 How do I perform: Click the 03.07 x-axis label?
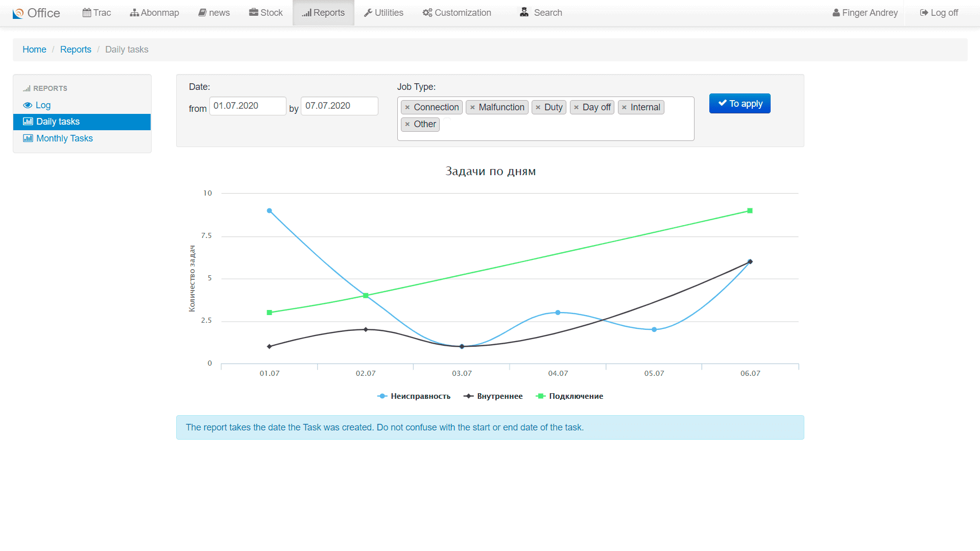point(462,373)
